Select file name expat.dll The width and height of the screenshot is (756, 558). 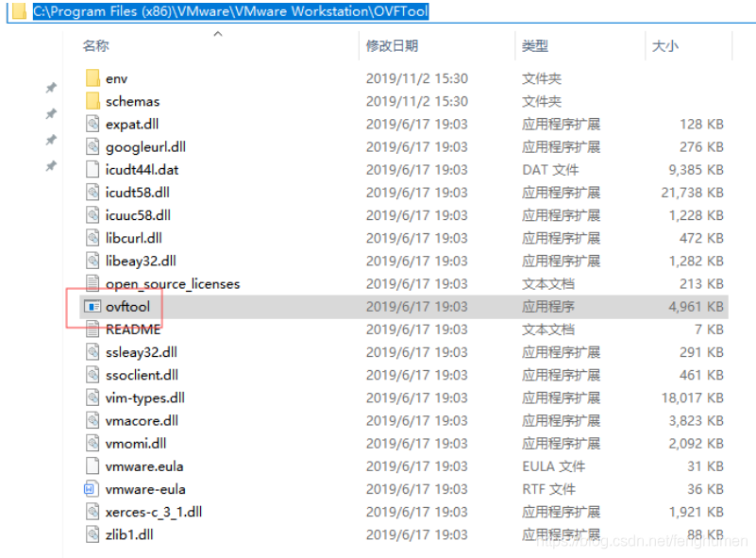click(132, 124)
